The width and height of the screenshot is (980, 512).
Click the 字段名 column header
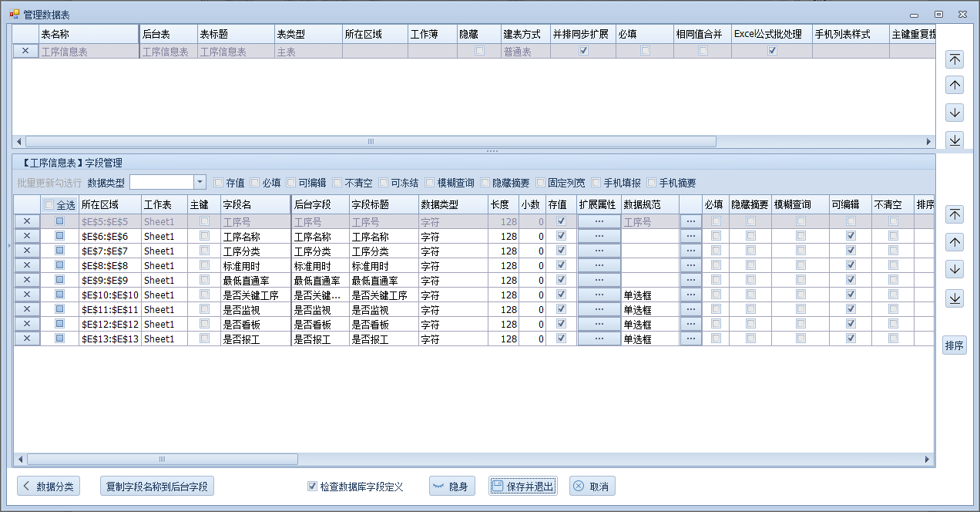pyautogui.click(x=254, y=204)
